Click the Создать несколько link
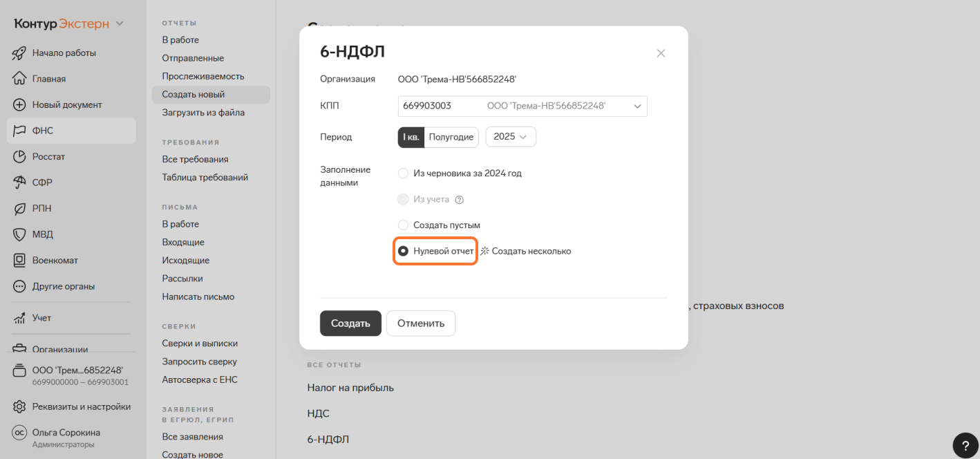 point(531,252)
